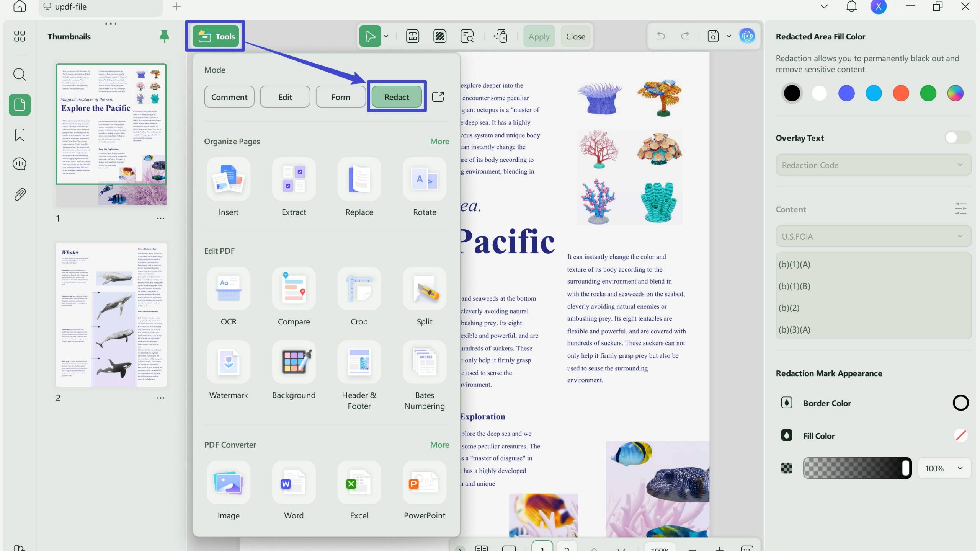This screenshot has width=980, height=551.
Task: Open a new tab with plus button
Action: tap(176, 7)
